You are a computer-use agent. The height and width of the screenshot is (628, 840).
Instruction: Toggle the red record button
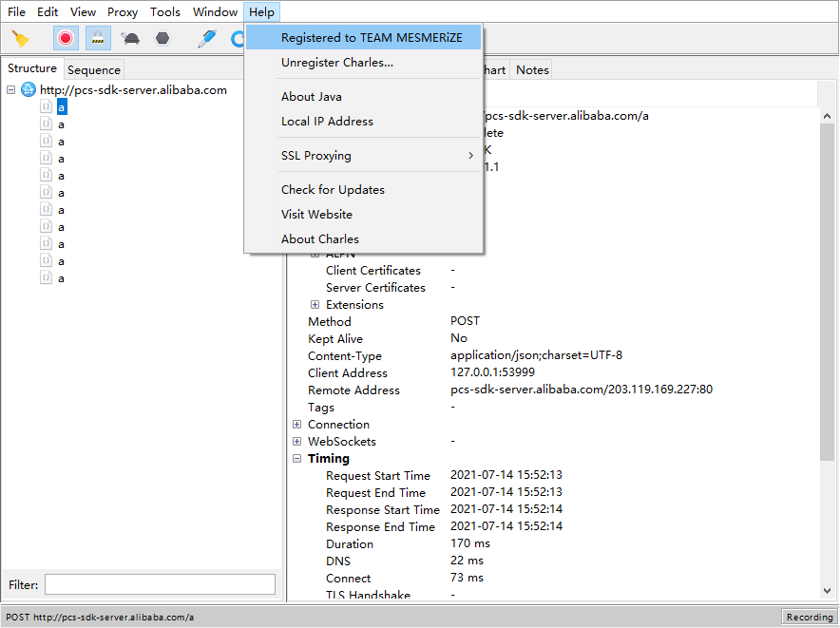pyautogui.click(x=66, y=38)
